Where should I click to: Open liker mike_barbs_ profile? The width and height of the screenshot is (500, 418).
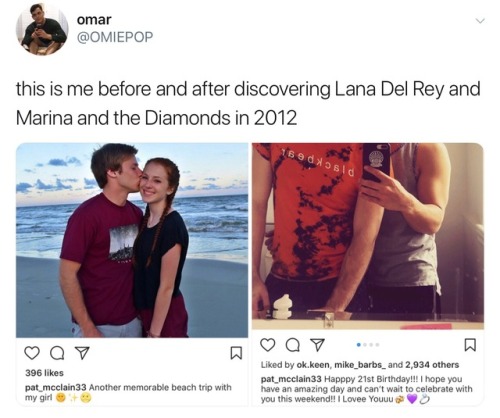coord(360,365)
